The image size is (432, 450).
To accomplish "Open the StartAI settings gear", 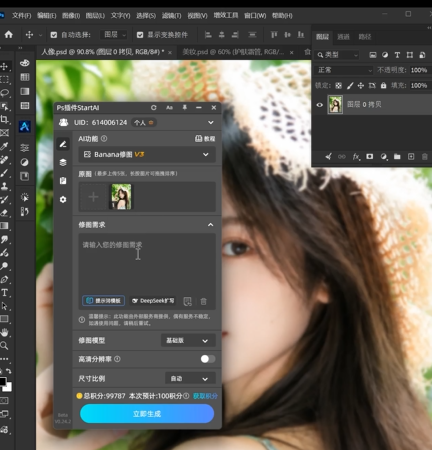I will tap(63, 199).
